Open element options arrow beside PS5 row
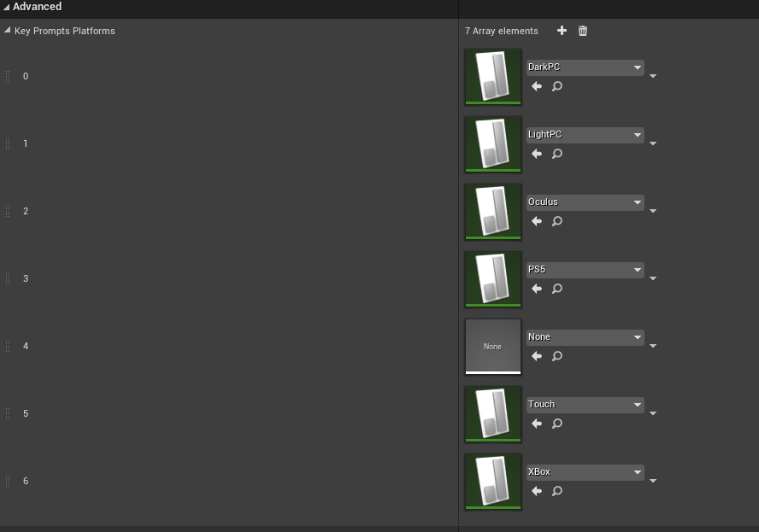 pyautogui.click(x=653, y=279)
